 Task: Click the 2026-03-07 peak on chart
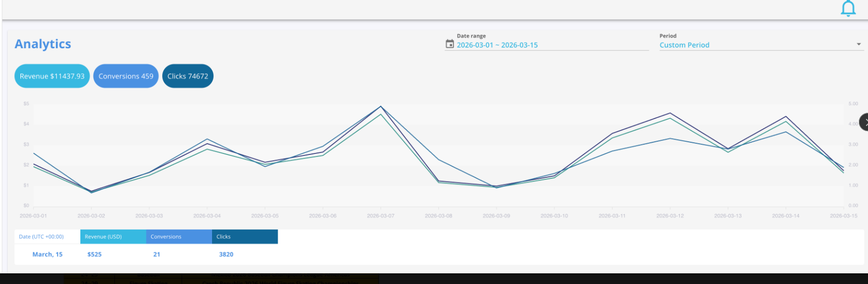coord(381,107)
